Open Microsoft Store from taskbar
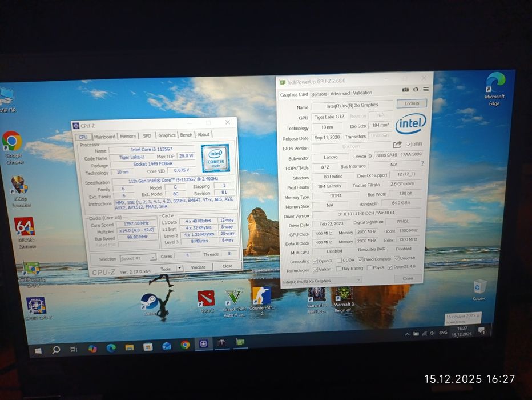Screen dimensions: 532x400 pos(148,347)
